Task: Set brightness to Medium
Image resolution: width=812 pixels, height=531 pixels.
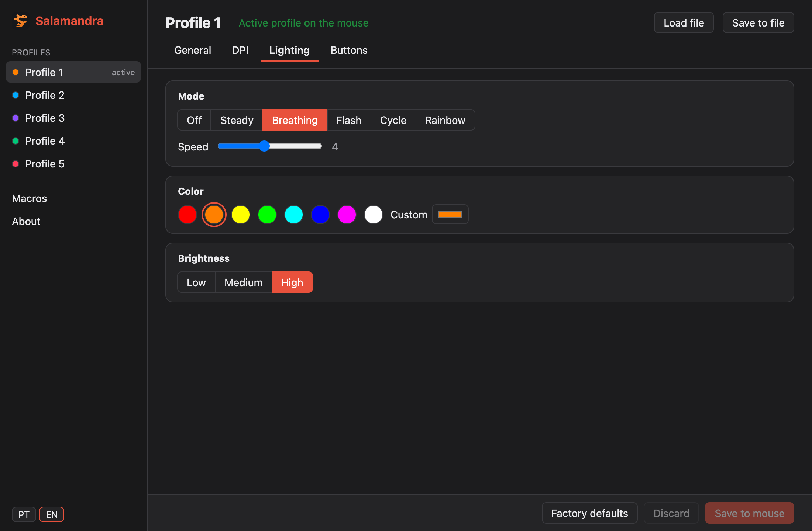Action: (x=243, y=282)
